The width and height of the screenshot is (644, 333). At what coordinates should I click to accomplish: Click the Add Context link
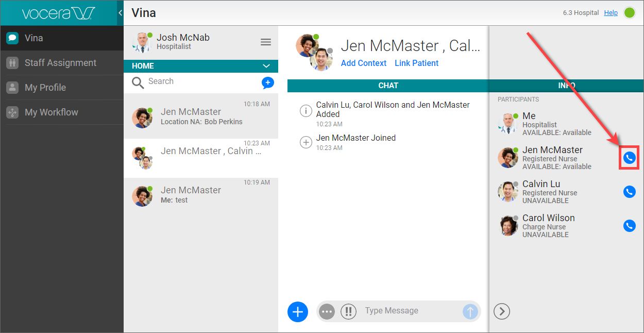(x=364, y=63)
